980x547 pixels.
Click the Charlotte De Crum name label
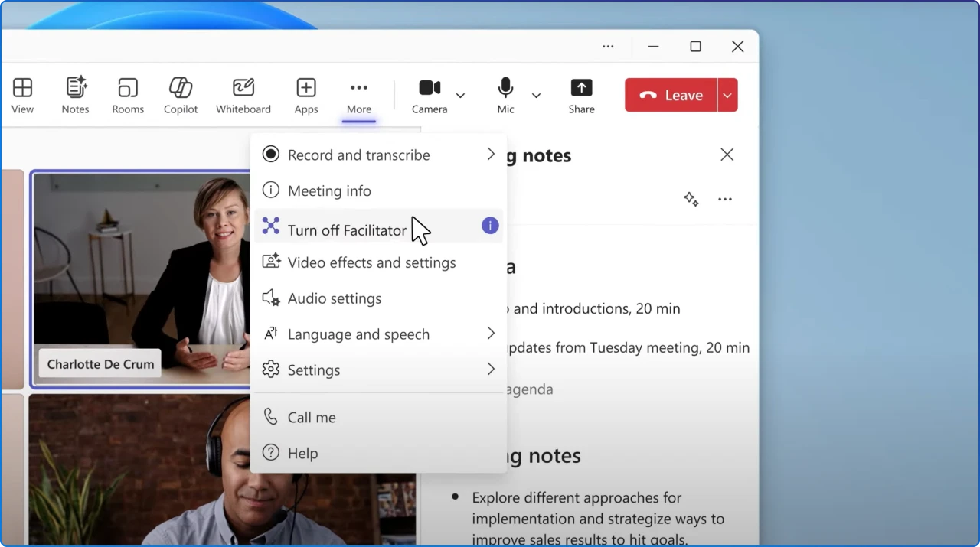point(100,364)
